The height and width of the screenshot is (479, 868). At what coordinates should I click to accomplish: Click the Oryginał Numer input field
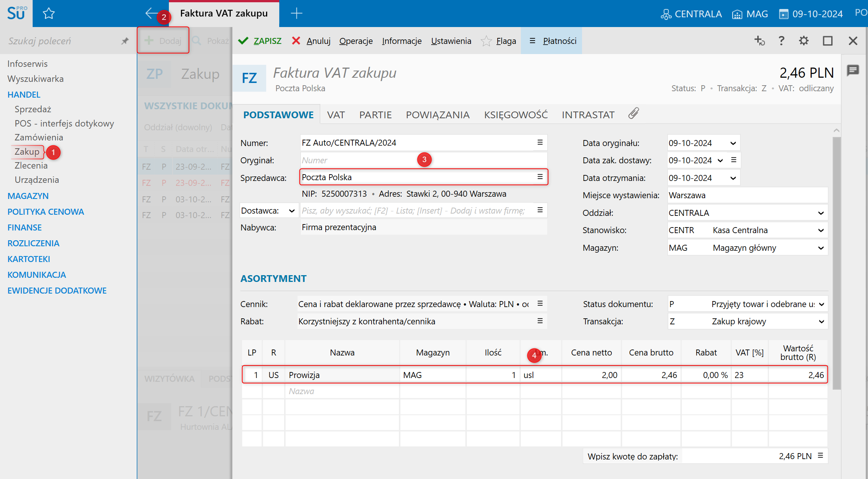point(357,160)
